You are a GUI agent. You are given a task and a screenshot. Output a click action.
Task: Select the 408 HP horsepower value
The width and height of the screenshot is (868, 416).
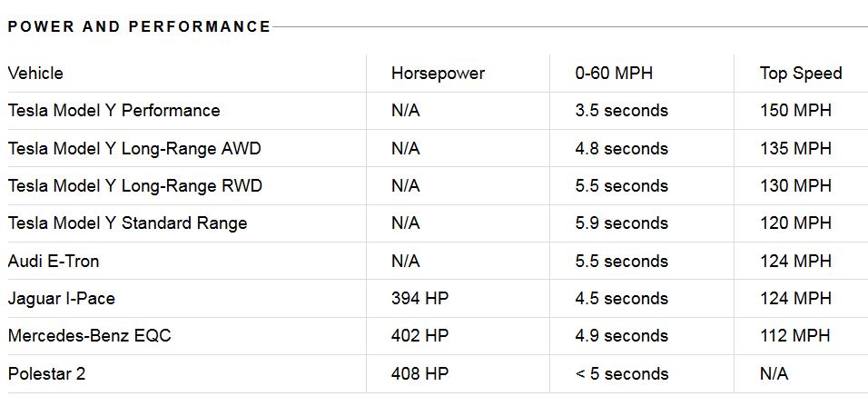coord(419,374)
